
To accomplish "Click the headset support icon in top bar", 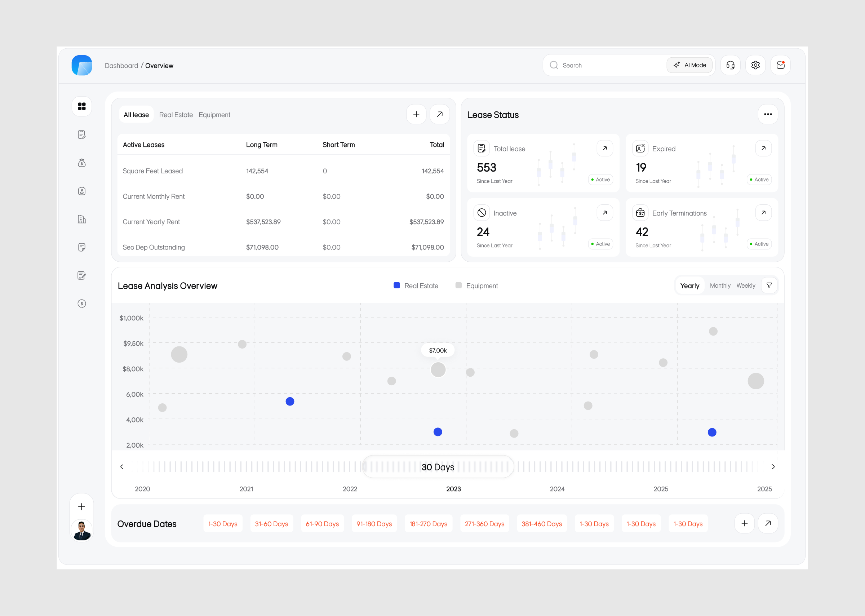I will tap(730, 65).
